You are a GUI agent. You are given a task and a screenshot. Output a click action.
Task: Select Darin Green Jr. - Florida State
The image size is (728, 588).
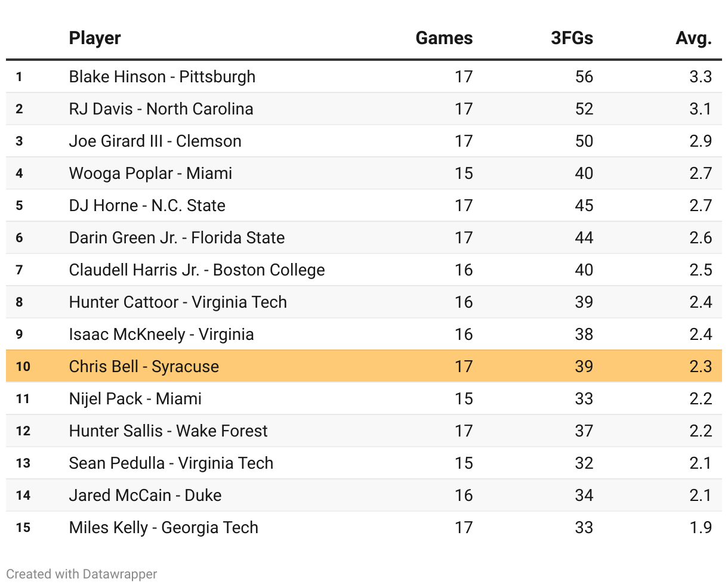177,238
